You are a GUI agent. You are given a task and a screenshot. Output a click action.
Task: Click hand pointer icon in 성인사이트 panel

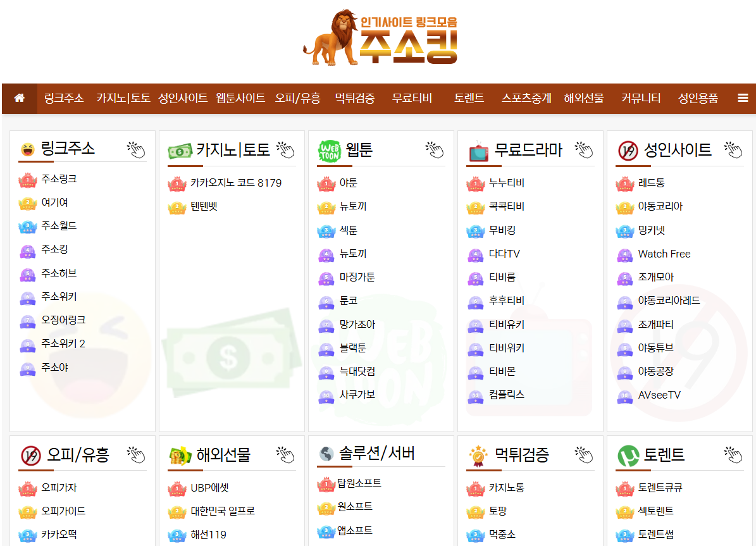[x=733, y=149]
